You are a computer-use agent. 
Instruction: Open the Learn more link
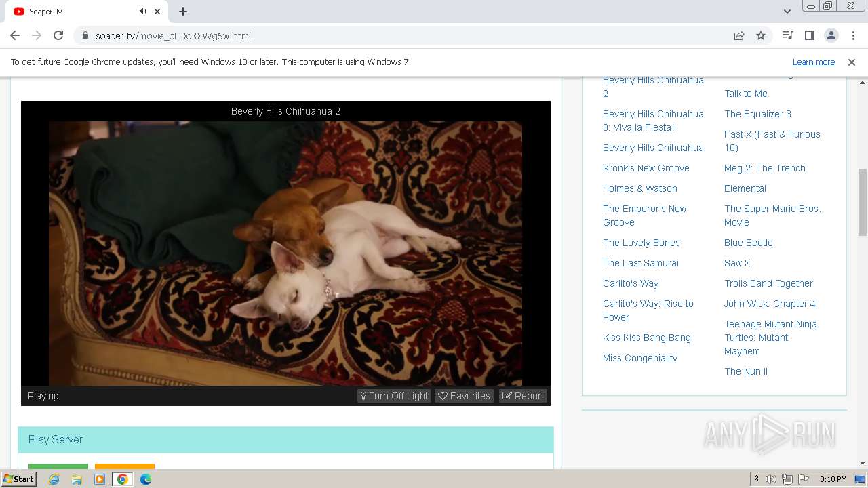point(814,62)
